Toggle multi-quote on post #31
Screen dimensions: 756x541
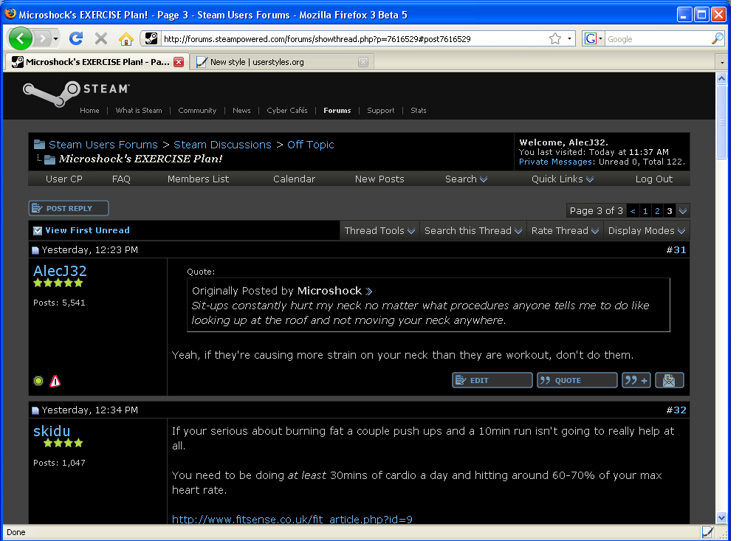[x=636, y=379]
